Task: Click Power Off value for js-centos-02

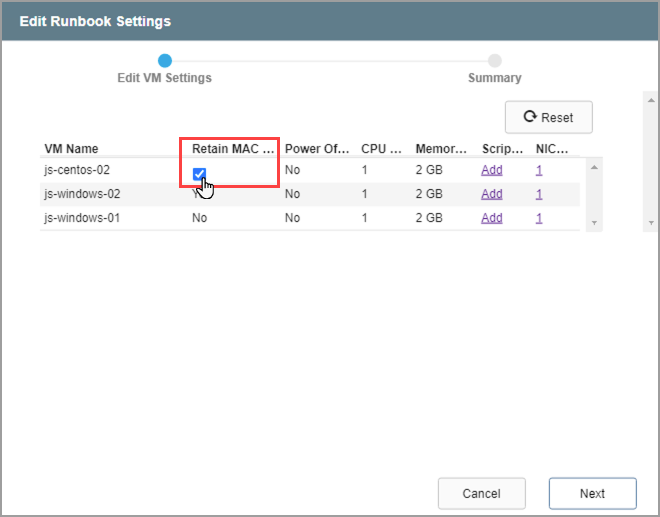Action: [x=292, y=170]
